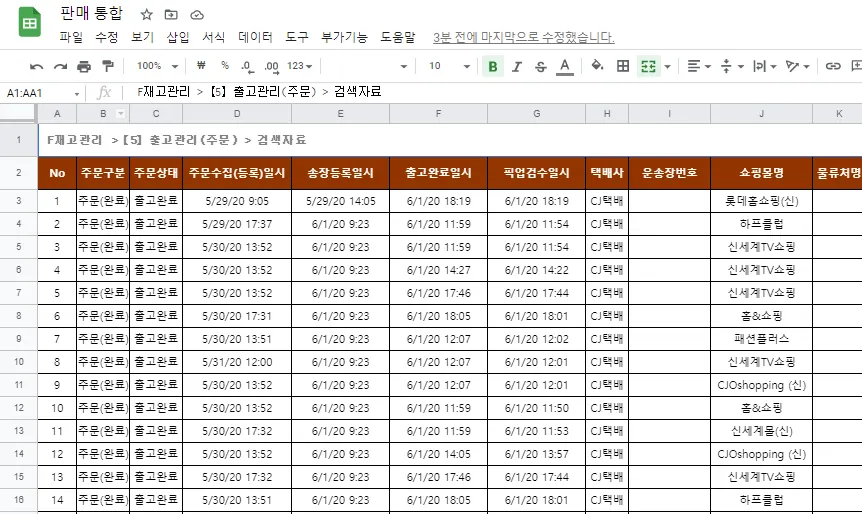The width and height of the screenshot is (862, 514).
Task: Decrease decimal places
Action: (x=247, y=67)
